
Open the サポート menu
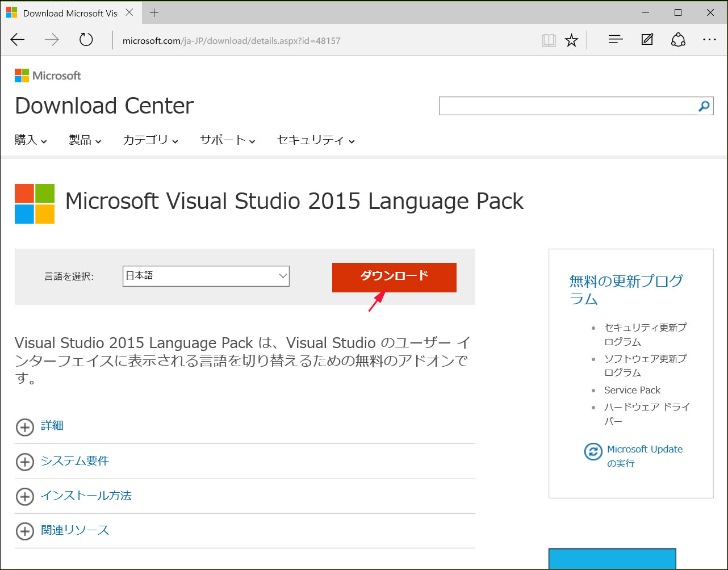227,140
